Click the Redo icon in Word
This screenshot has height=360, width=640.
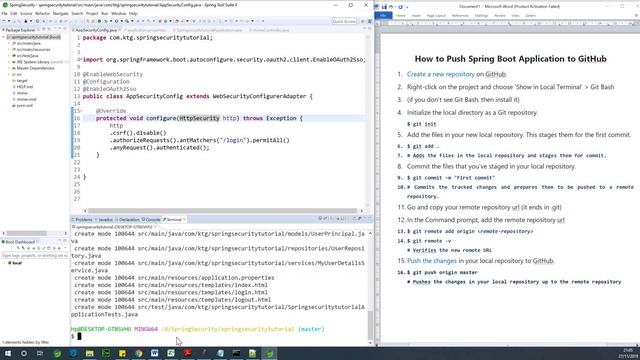point(400,7)
